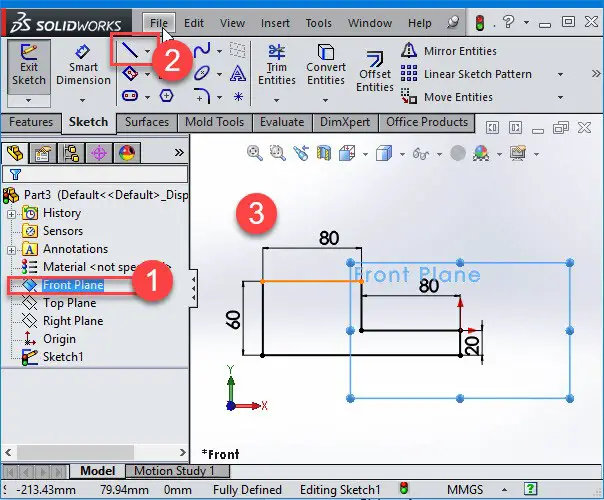Open the ConfigurationManager tab
Viewport: 604px width, 500px height.
coord(71,153)
